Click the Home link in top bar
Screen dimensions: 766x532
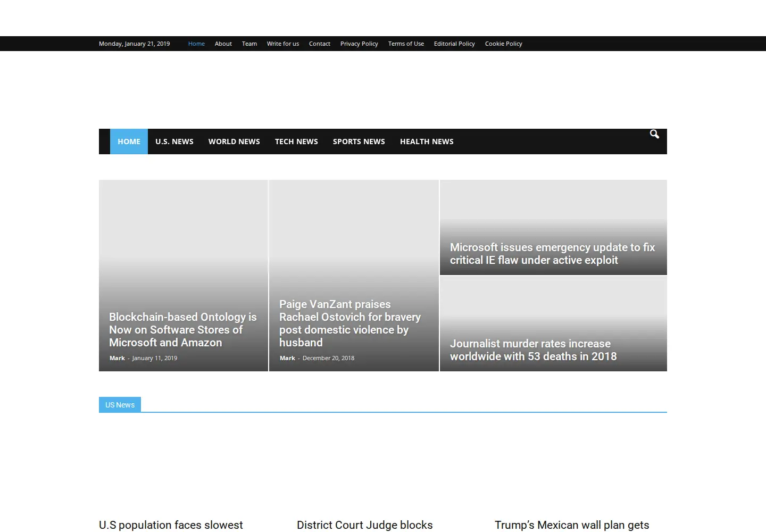click(x=196, y=44)
